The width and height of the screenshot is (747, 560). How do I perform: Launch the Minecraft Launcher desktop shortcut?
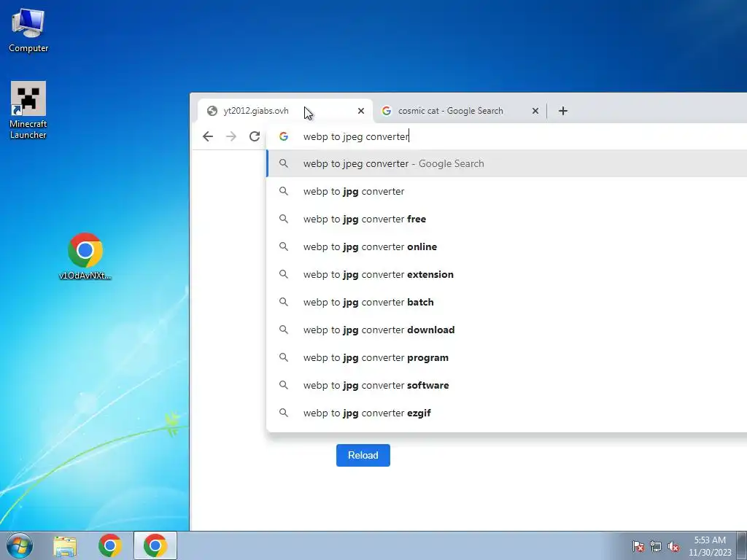pos(28,110)
